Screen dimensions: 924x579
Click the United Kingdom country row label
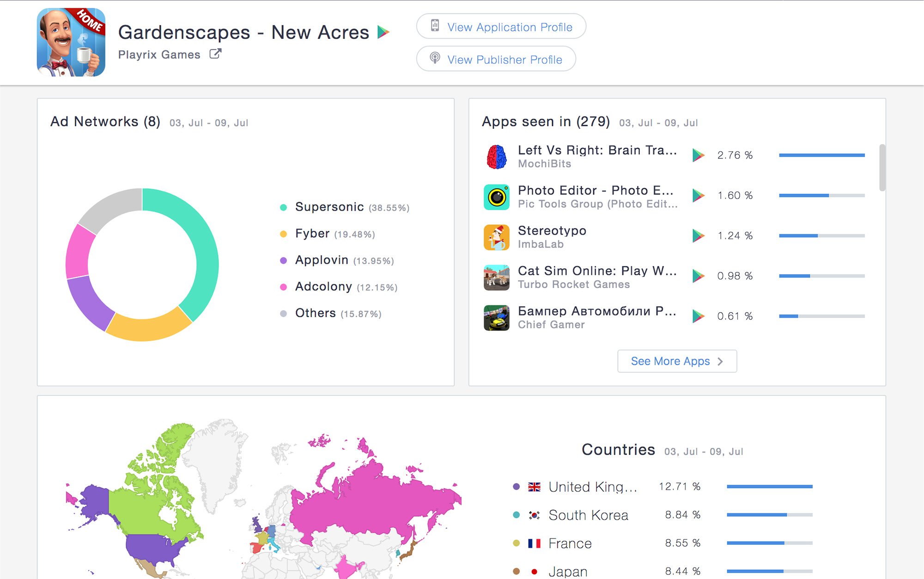(x=593, y=487)
